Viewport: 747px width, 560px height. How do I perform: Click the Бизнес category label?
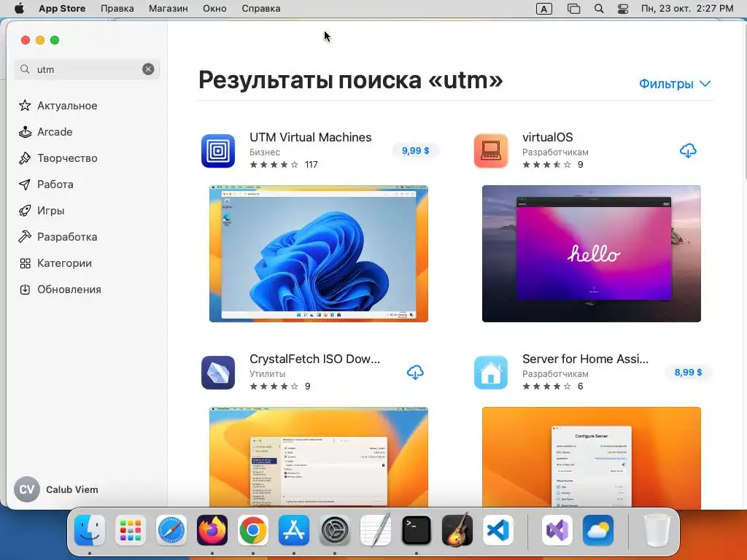[264, 152]
